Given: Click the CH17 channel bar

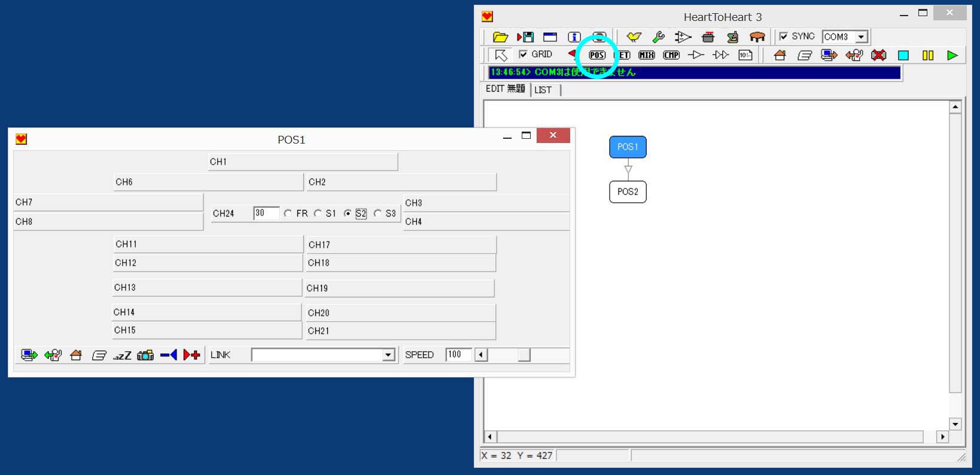Looking at the screenshot, I should [401, 245].
